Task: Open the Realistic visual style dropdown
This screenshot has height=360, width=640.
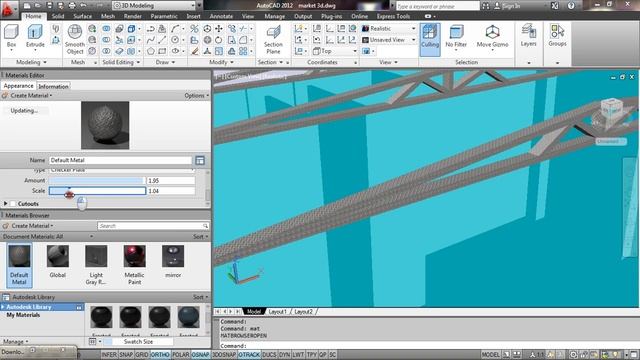Action: click(389, 29)
